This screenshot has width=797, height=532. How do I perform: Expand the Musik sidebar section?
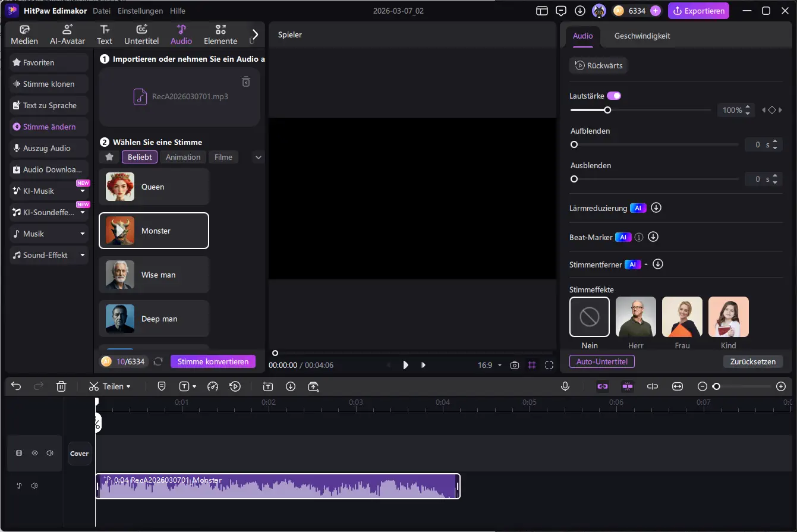82,234
